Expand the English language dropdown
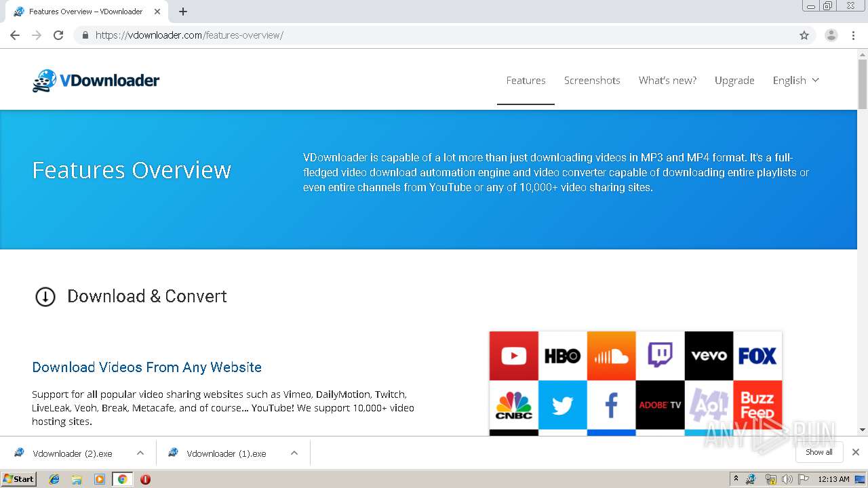868x488 pixels. coord(796,80)
